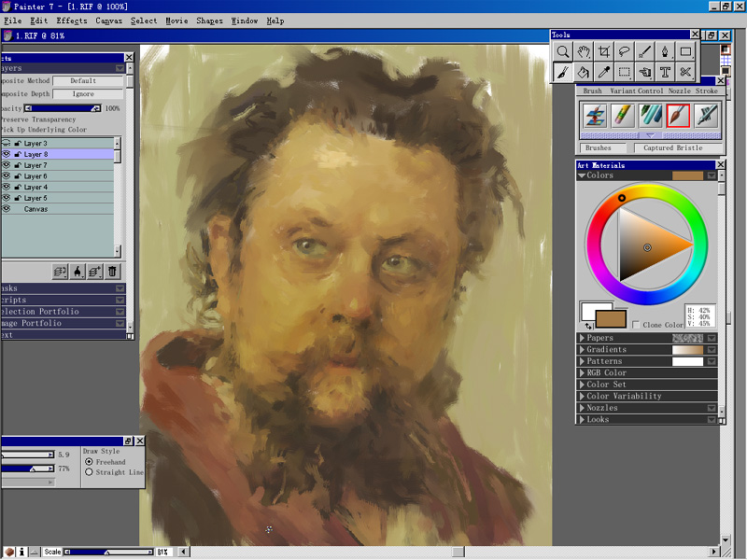Select the Scissors tool

click(x=685, y=72)
